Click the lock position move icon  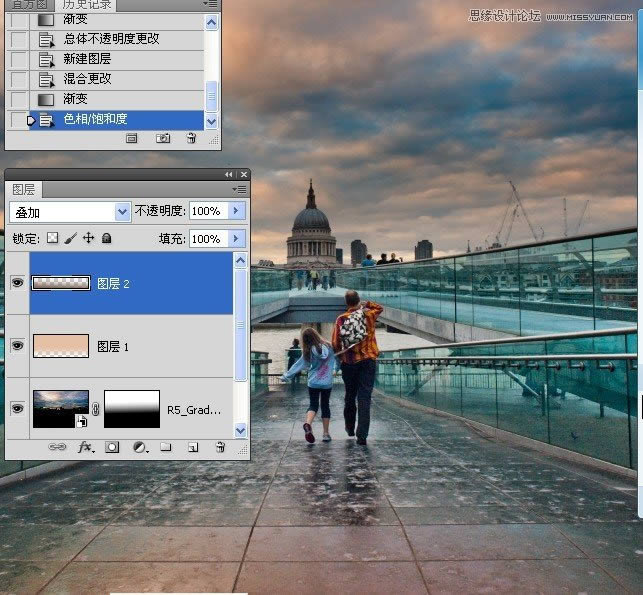tap(88, 239)
